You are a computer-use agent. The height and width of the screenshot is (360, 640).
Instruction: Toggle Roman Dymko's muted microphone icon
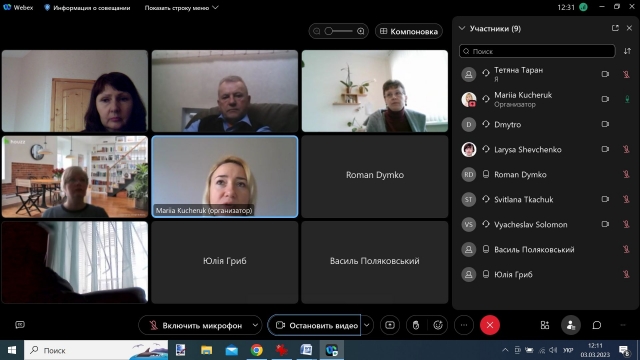626,175
